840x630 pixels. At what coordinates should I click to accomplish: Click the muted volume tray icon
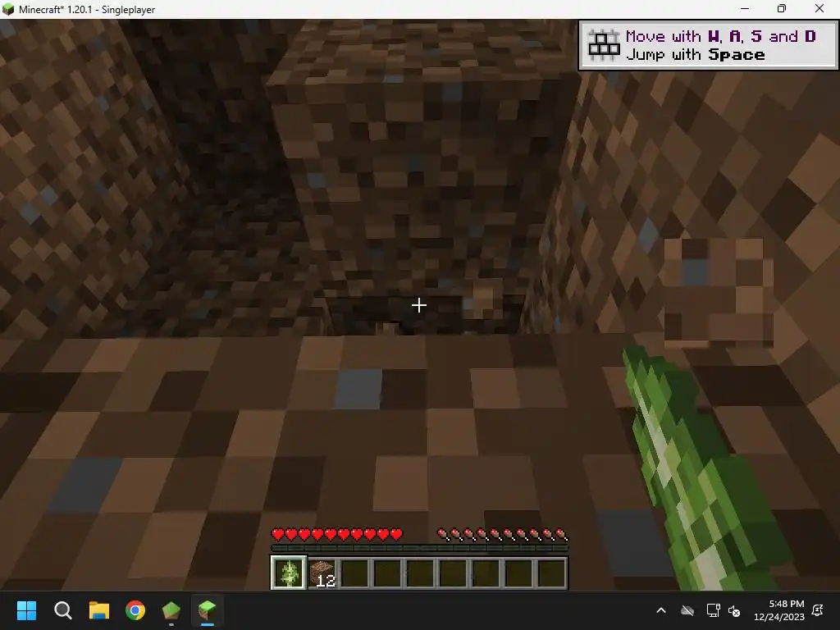tap(734, 610)
